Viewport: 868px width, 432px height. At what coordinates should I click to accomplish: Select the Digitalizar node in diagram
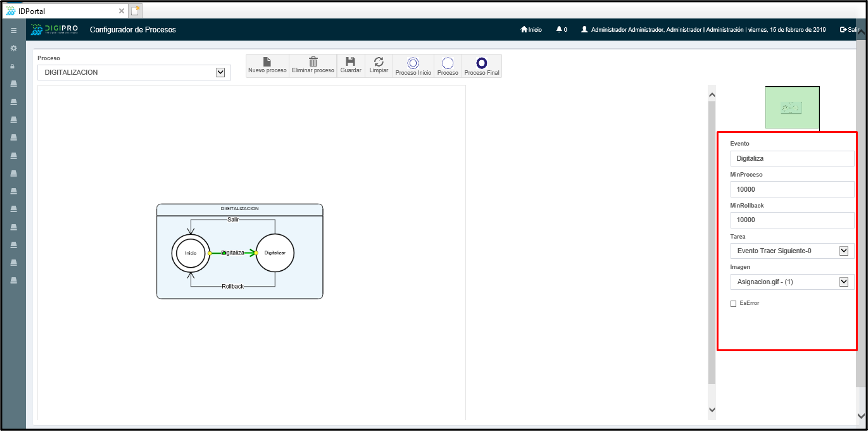(x=274, y=254)
